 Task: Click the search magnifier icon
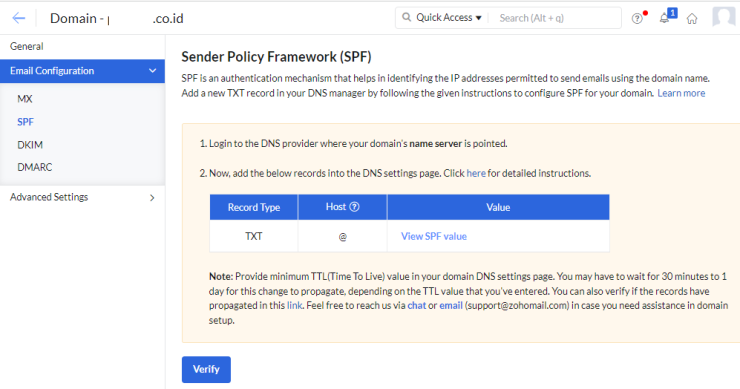click(x=406, y=17)
